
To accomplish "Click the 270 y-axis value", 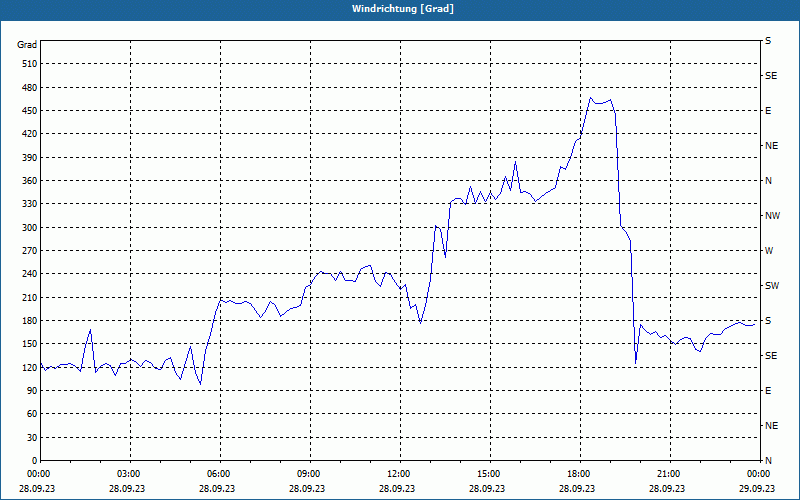I will coord(30,251).
